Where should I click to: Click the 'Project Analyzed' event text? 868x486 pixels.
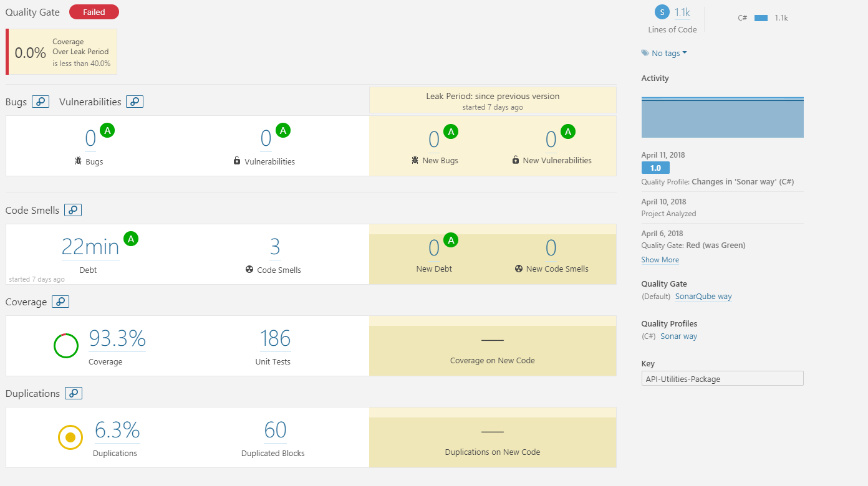(x=668, y=214)
